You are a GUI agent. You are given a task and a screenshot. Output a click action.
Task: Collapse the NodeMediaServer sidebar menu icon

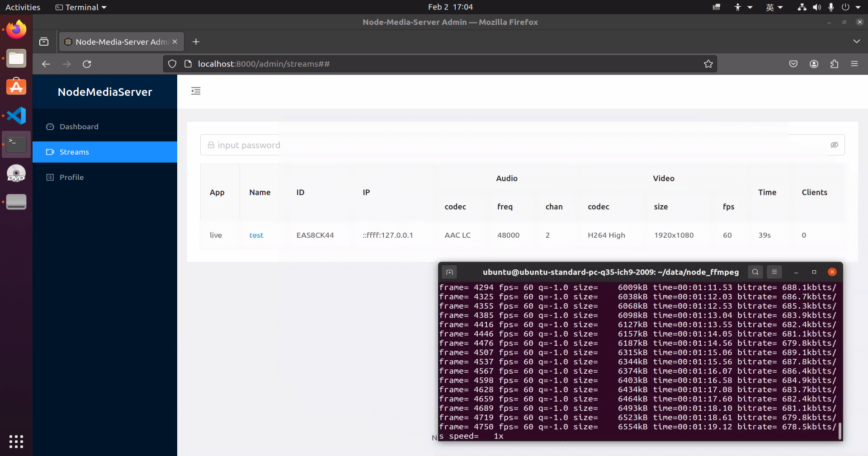pos(196,91)
